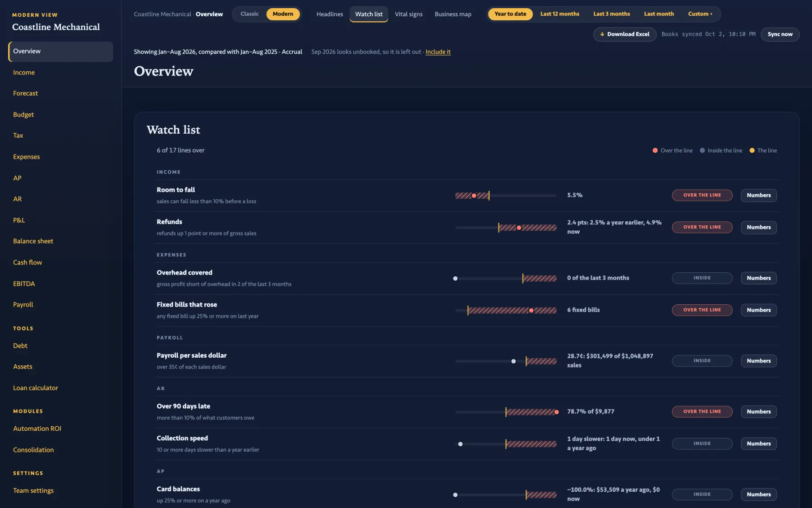
Task: Click The line legend dot
Action: (x=752, y=151)
